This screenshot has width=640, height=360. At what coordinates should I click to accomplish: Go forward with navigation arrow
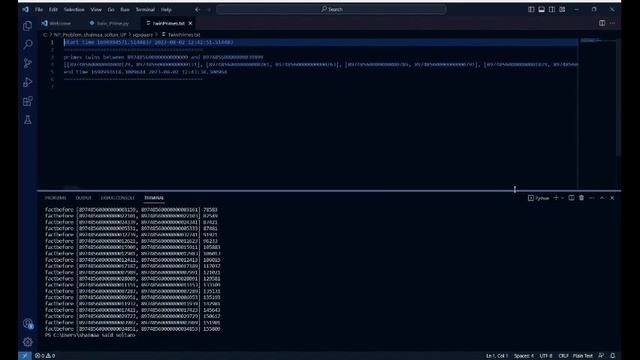[x=209, y=9]
